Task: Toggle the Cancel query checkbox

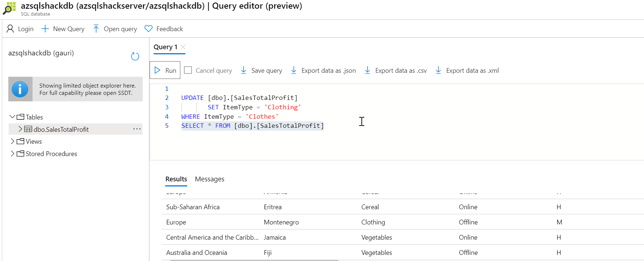Action: (x=188, y=70)
